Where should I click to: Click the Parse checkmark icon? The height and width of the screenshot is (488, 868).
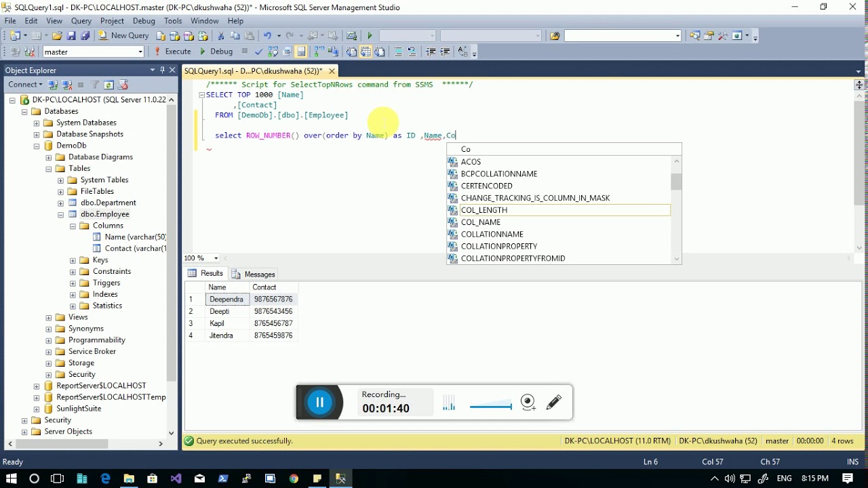(x=258, y=52)
